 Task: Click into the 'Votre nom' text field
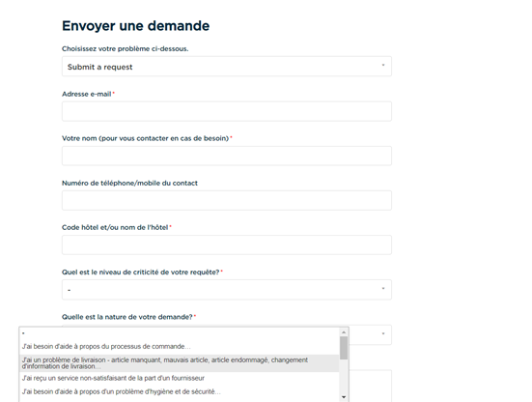coord(227,156)
